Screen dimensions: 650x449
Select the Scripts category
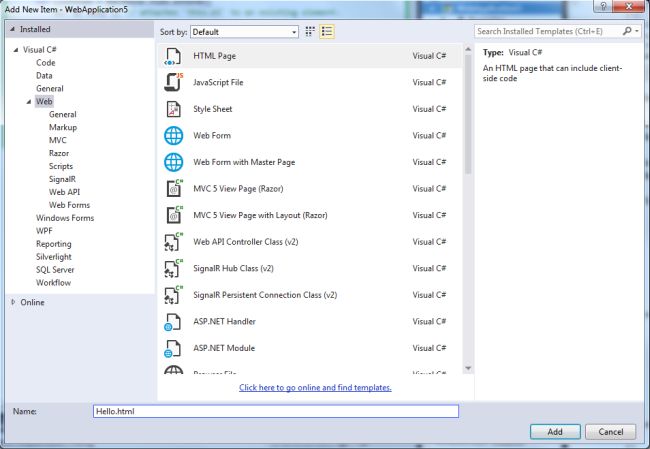click(61, 166)
